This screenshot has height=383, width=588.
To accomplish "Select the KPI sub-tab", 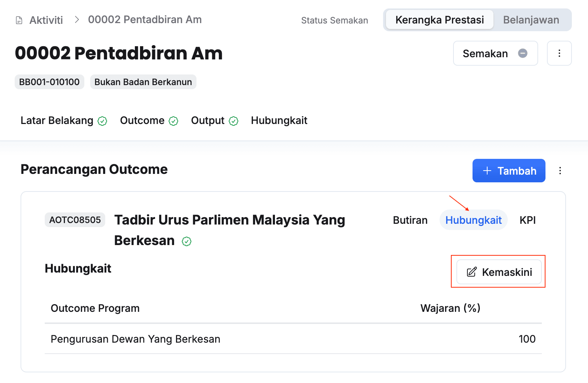I will (528, 220).
